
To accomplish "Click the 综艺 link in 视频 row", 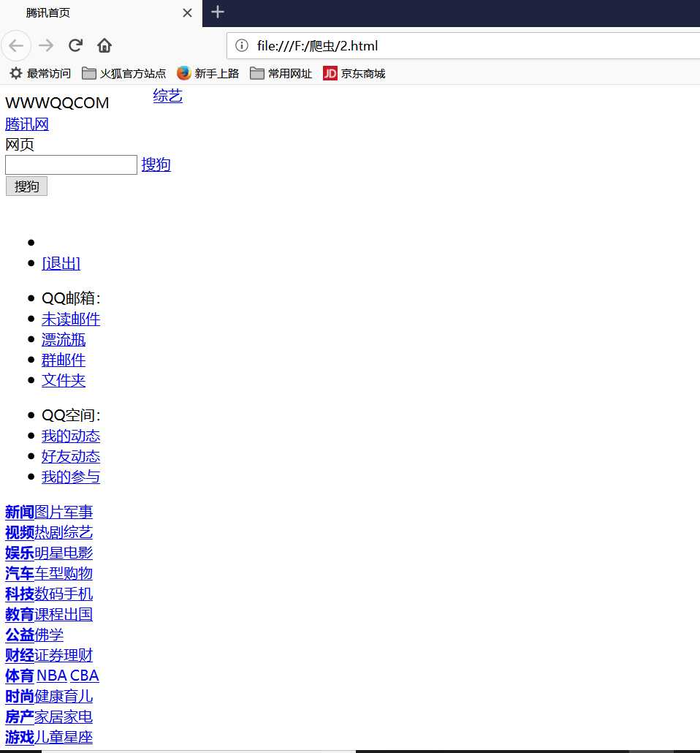I will [78, 532].
